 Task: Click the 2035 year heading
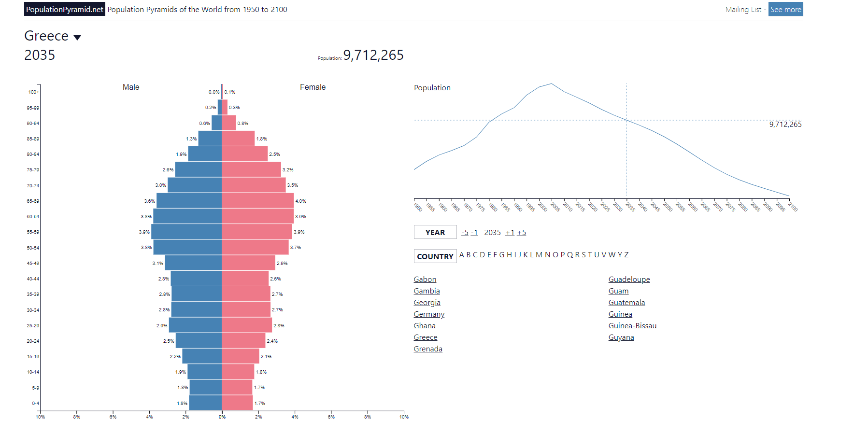click(40, 55)
